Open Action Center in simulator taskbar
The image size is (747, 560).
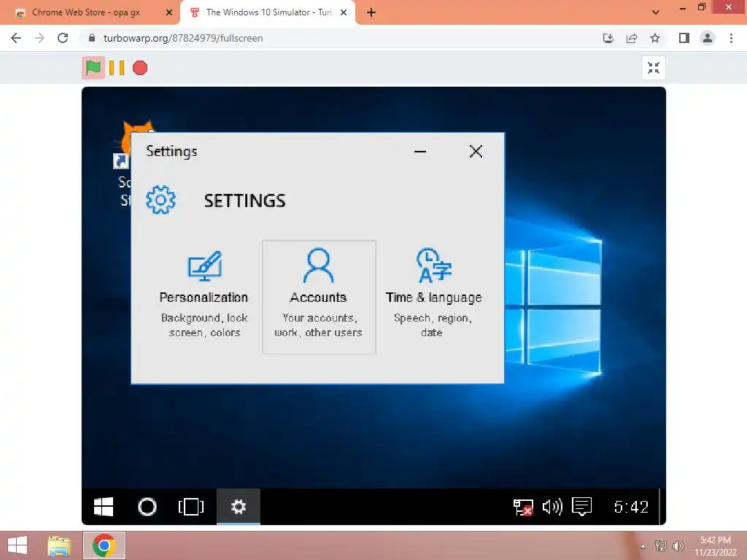coord(581,507)
